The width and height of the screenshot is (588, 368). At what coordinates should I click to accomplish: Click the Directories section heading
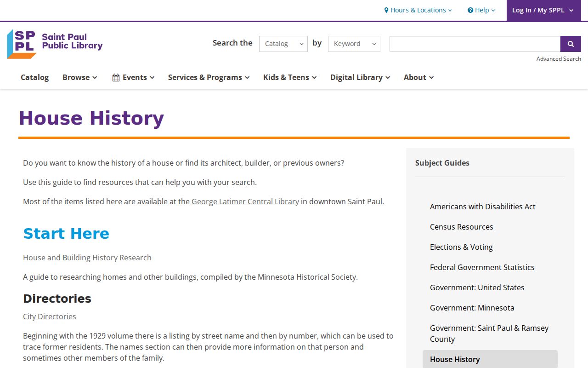(57, 299)
